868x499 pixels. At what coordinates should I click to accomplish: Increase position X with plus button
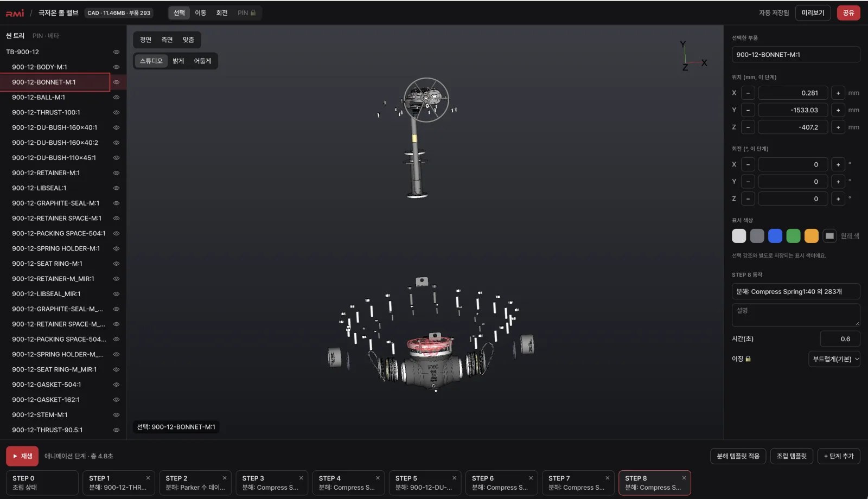point(838,93)
